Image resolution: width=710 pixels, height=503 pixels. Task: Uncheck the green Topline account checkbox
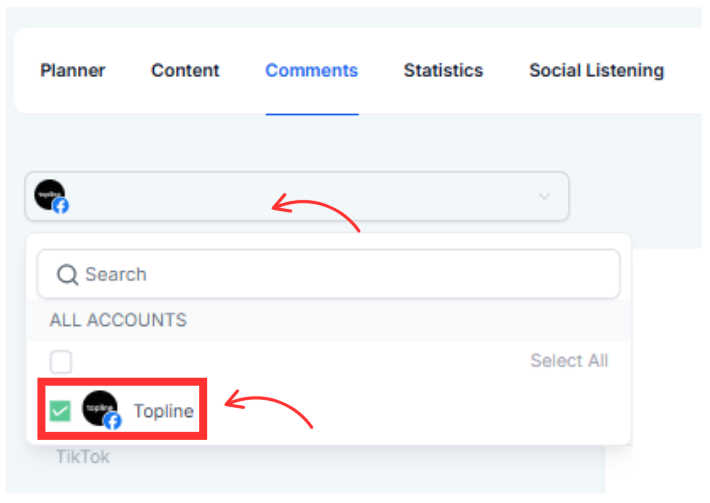click(61, 411)
